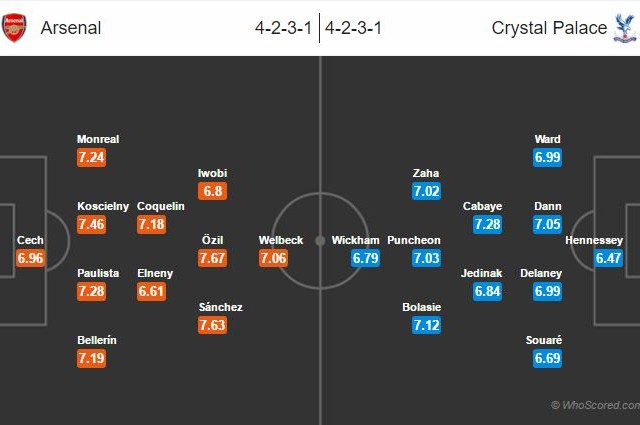Click the pitch center spot

tap(320, 240)
